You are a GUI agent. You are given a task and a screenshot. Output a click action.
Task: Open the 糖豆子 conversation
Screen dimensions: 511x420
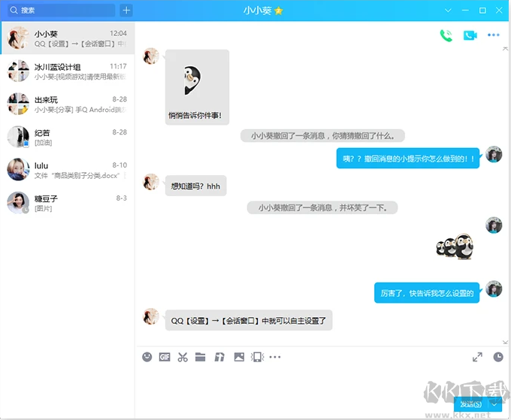pos(67,203)
